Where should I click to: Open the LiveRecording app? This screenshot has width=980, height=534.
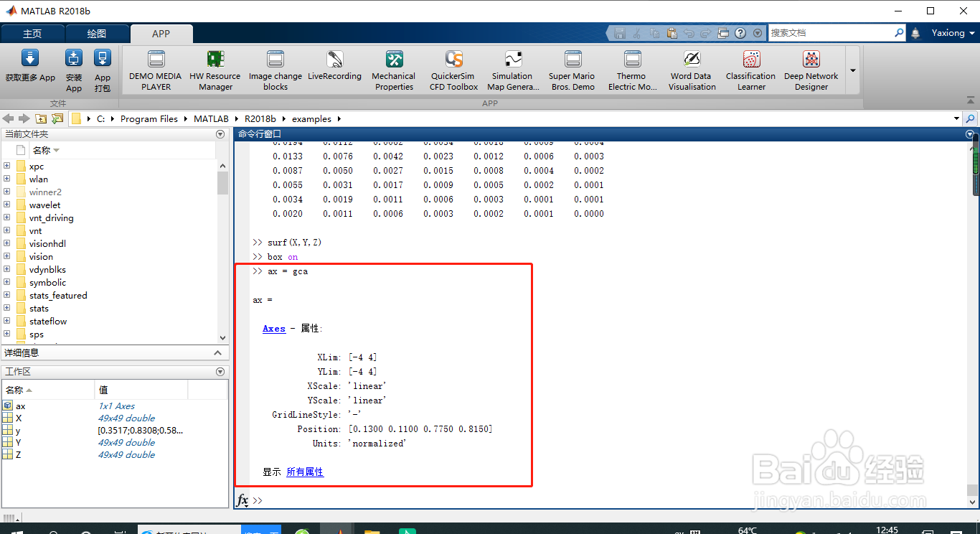334,66
